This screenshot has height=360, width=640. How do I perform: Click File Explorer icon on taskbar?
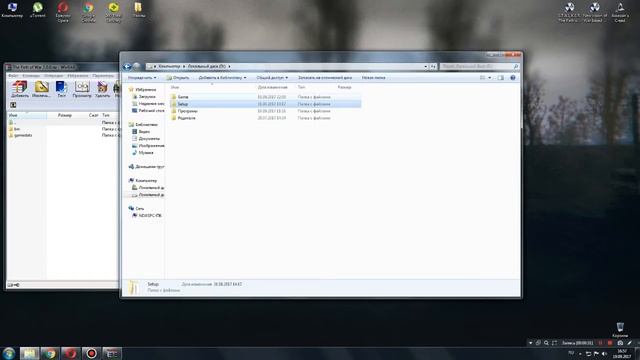coord(29,353)
